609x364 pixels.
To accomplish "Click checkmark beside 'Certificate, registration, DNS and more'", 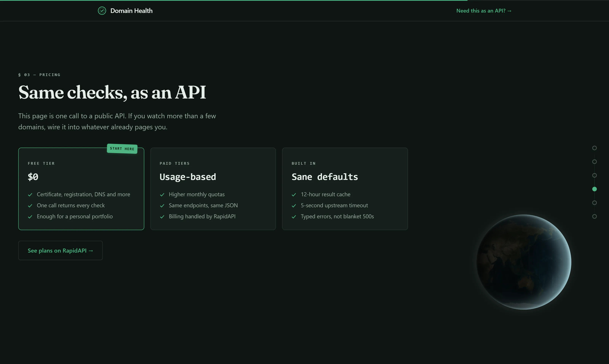I will pyautogui.click(x=30, y=195).
